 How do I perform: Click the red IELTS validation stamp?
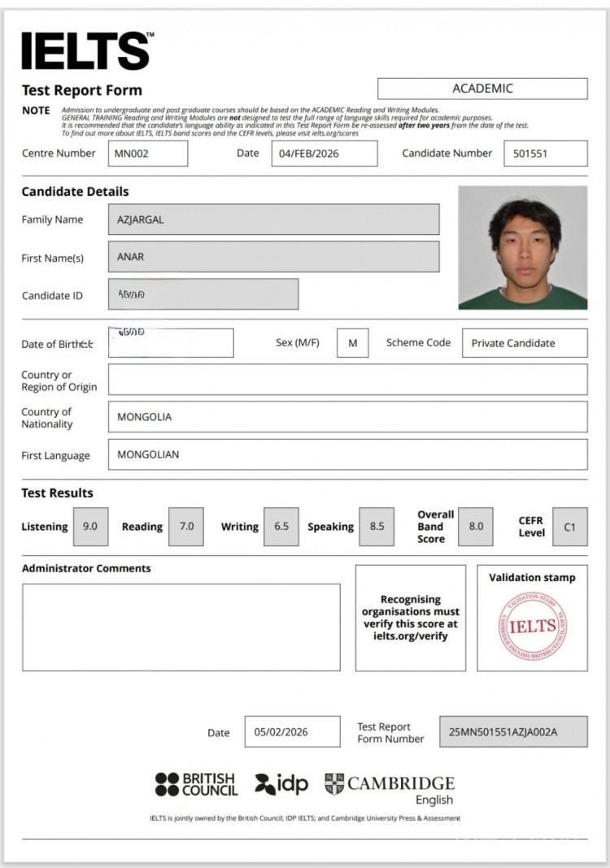[x=532, y=626]
